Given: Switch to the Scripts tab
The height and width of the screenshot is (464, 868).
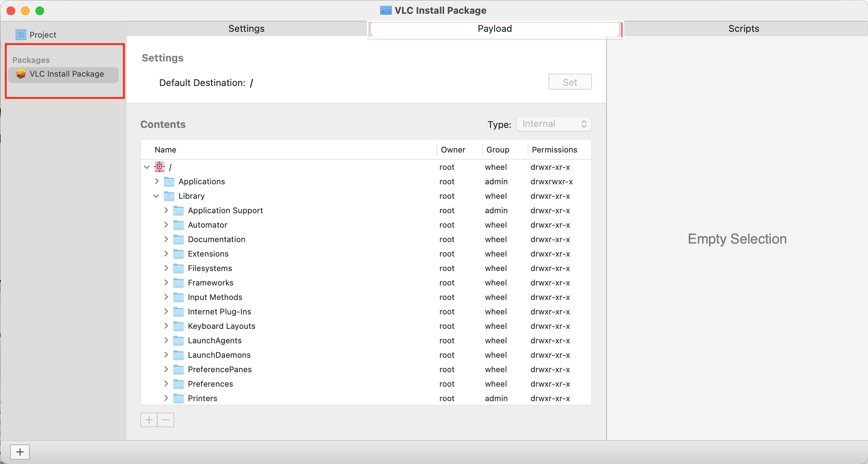Looking at the screenshot, I should (x=744, y=29).
